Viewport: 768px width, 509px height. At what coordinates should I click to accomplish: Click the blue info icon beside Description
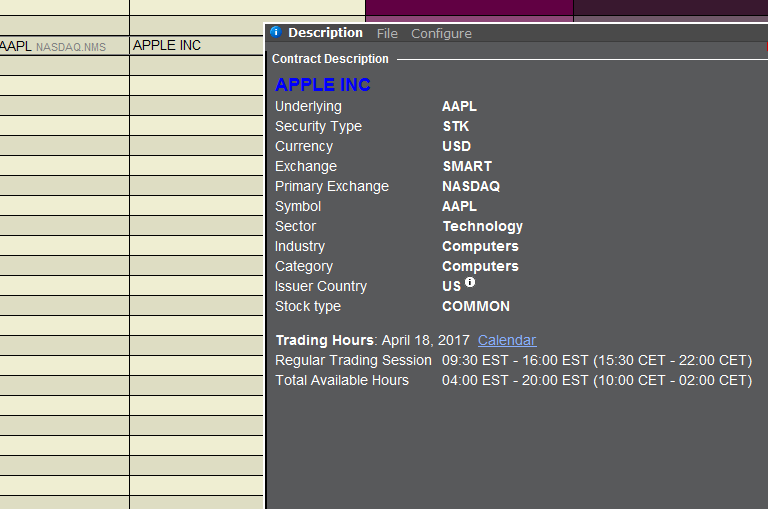[x=276, y=32]
